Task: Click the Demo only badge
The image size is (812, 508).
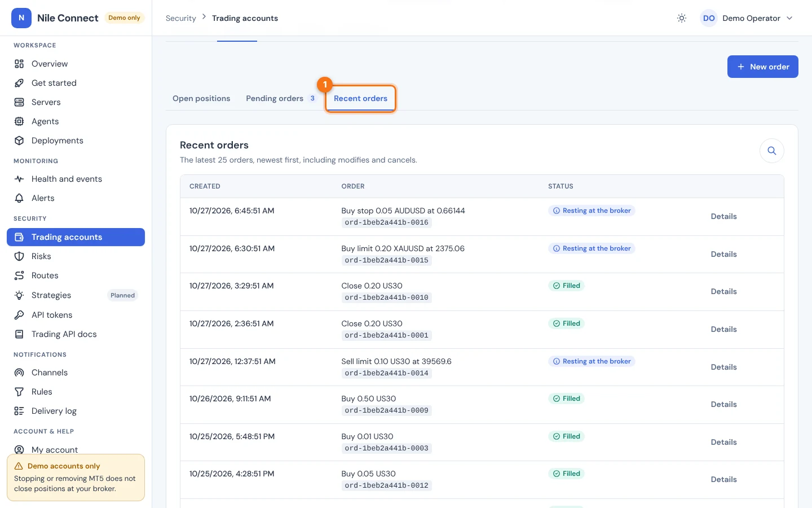Action: coord(124,18)
